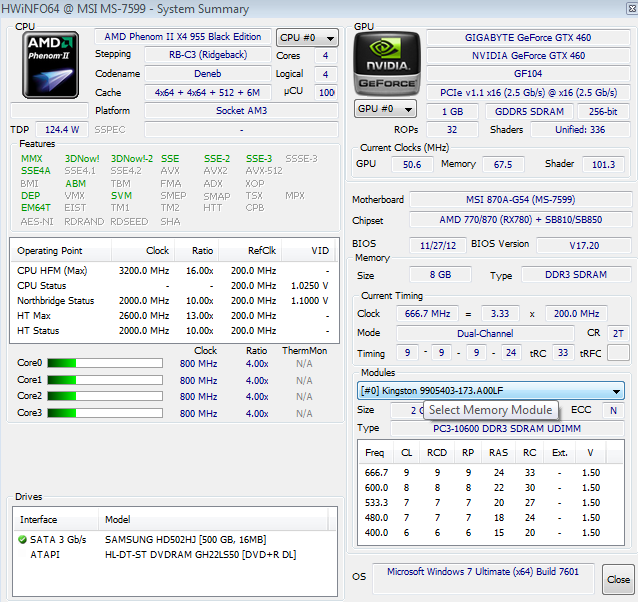Viewport: 641px width, 602px height.
Task: Click the shader clock 101.3 value
Action: [x=603, y=164]
